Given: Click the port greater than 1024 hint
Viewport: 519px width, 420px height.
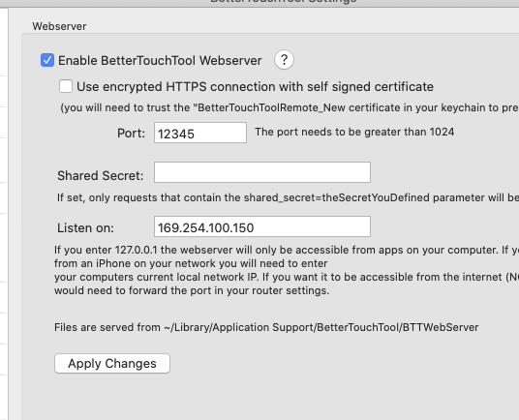Looking at the screenshot, I should click(x=354, y=132).
